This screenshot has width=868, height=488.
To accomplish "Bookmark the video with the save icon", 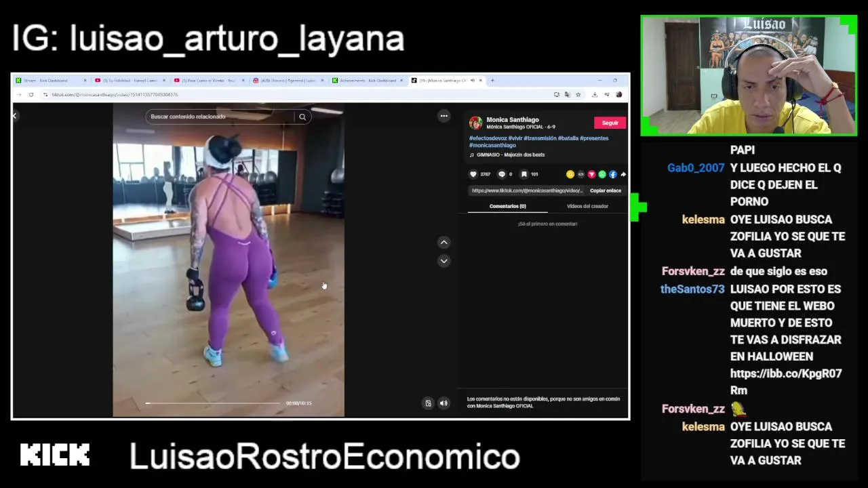I will [524, 174].
